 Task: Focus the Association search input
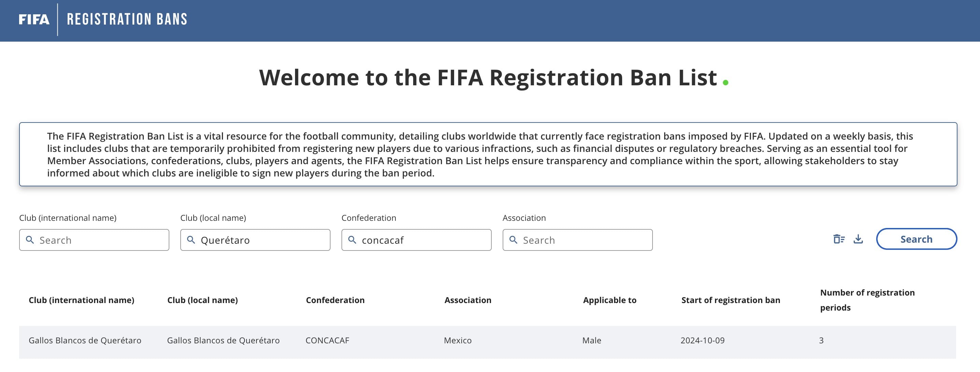tap(584, 240)
